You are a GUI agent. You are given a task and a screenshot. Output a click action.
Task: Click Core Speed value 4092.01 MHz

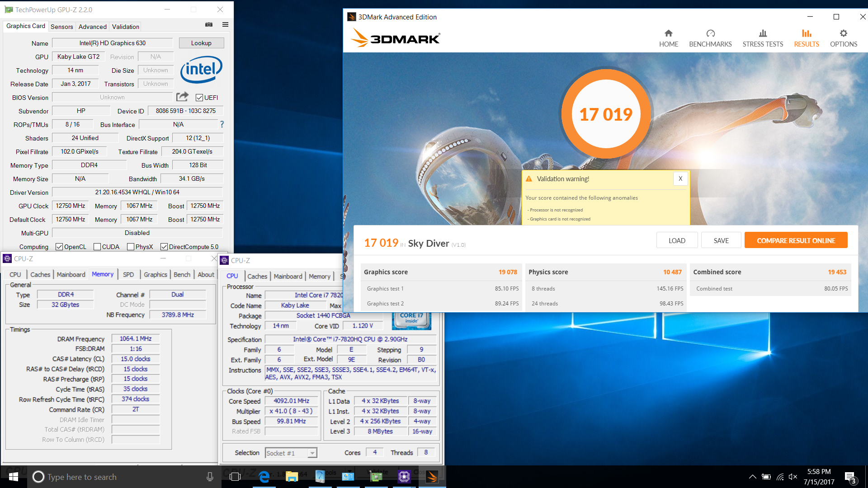tap(292, 401)
